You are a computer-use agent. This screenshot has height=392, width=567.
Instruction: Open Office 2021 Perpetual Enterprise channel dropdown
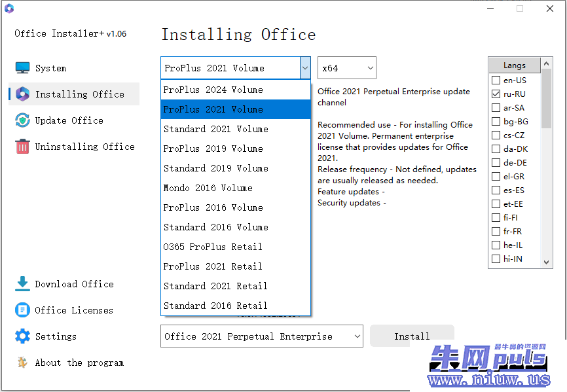(x=262, y=336)
